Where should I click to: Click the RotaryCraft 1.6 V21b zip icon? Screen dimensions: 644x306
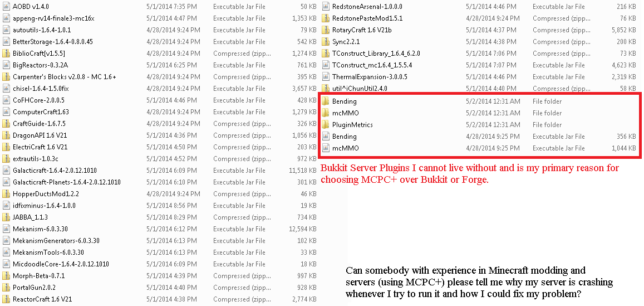point(325,30)
